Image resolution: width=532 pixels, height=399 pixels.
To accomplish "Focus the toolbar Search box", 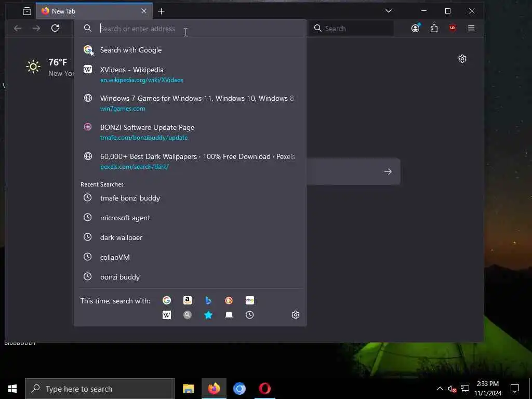I will (352, 29).
